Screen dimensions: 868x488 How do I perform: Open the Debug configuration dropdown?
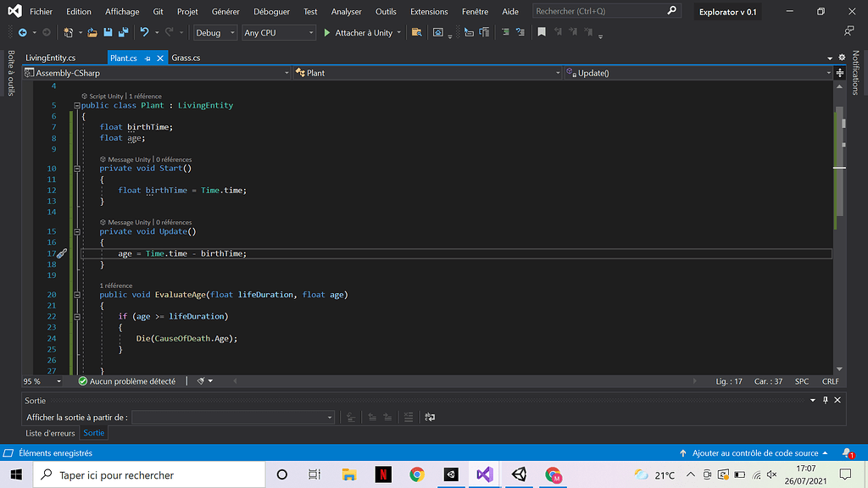point(214,32)
